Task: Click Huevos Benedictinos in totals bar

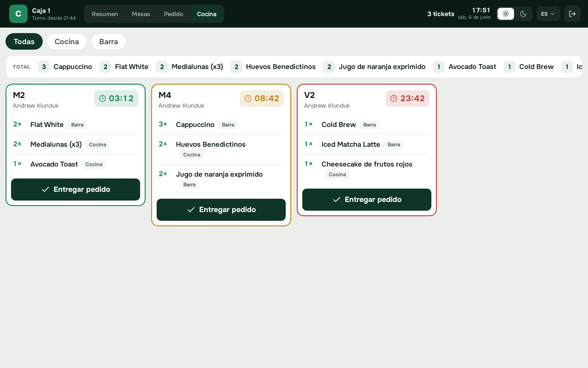Action: point(281,67)
